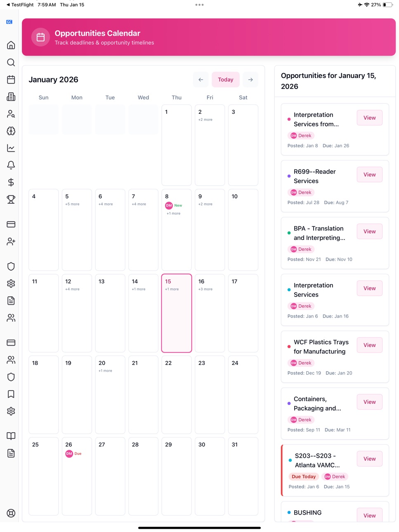Open the Home icon in sidebar
399x532 pixels.
11,45
